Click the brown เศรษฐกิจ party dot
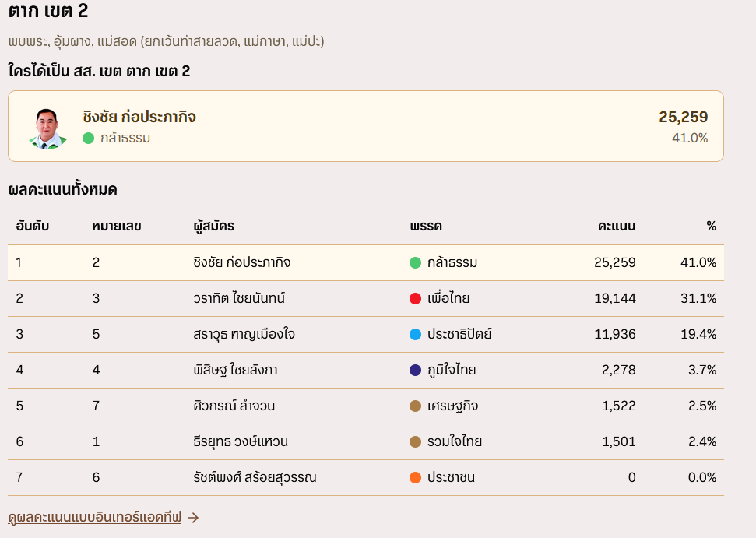 [415, 406]
